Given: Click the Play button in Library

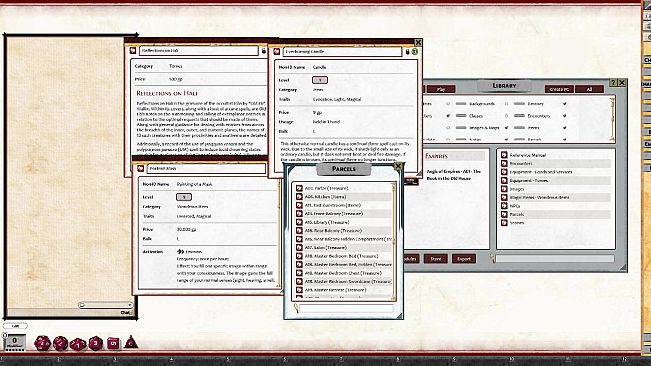Looking at the screenshot, I should click(441, 89).
